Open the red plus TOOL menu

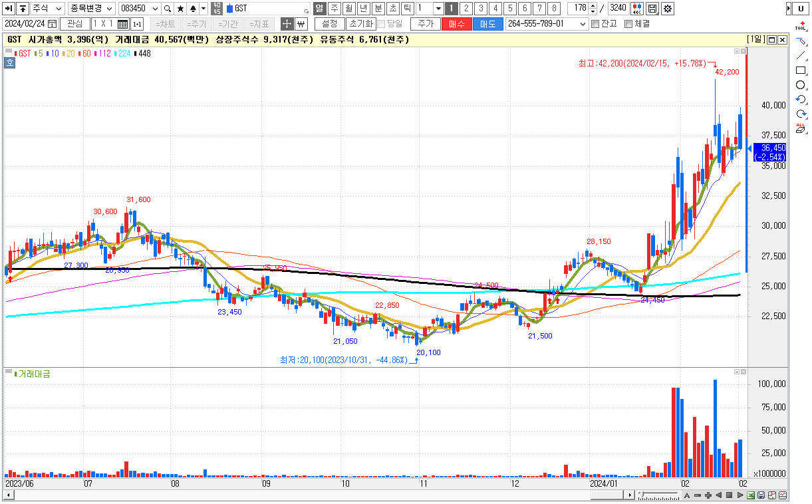click(801, 26)
